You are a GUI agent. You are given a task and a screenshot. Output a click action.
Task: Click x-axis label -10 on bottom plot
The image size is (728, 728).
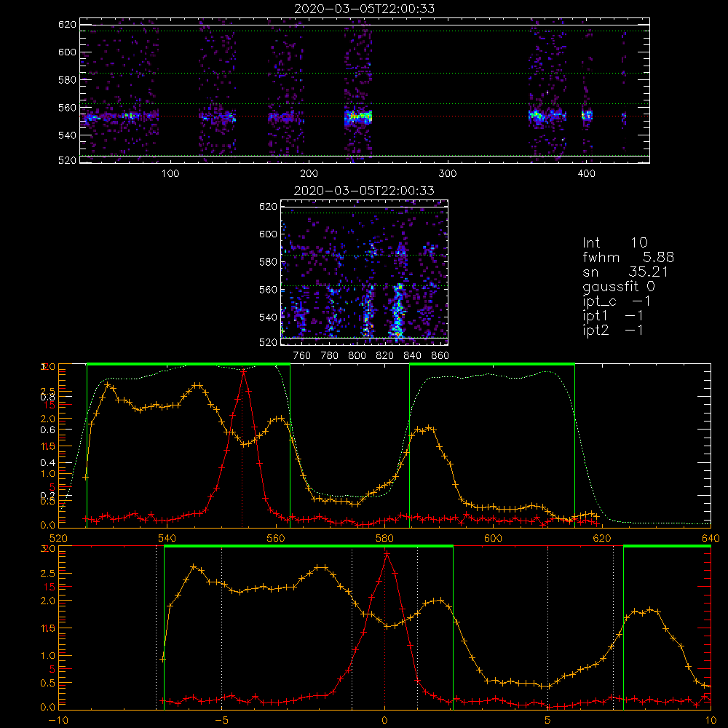click(x=58, y=721)
